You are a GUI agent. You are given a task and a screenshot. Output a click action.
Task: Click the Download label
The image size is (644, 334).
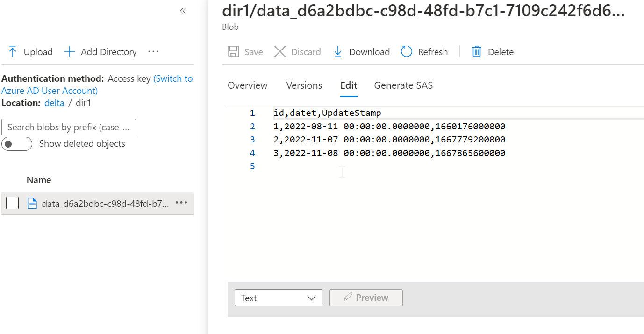click(x=369, y=52)
